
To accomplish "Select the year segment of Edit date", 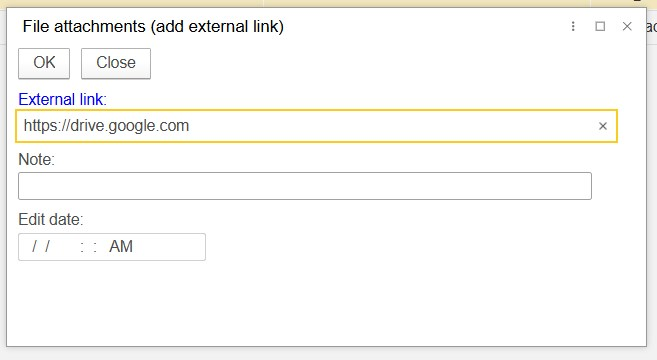I will [61, 246].
